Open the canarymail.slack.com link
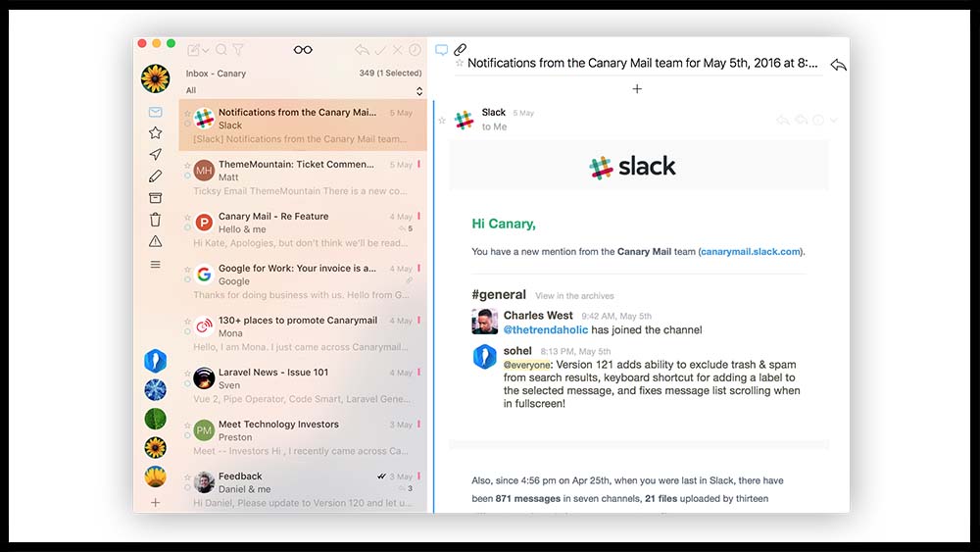Image resolution: width=980 pixels, height=552 pixels. click(x=751, y=252)
